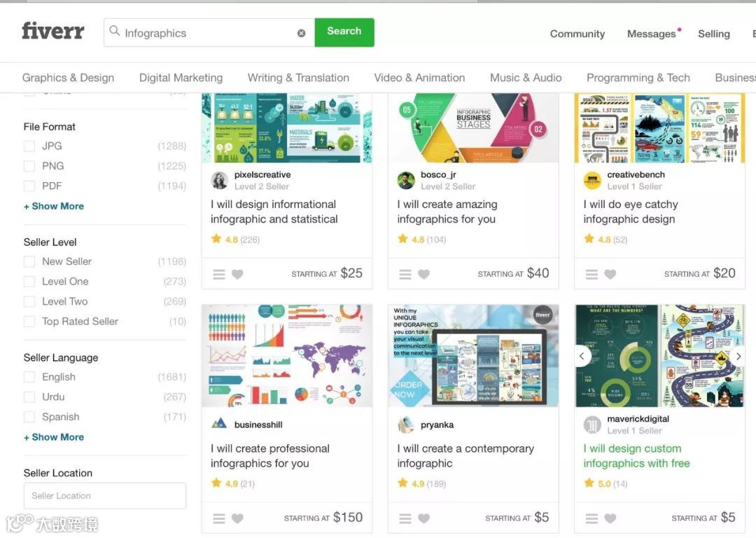The width and height of the screenshot is (756, 538).
Task: Expand Show More under File Format
Action: [54, 206]
